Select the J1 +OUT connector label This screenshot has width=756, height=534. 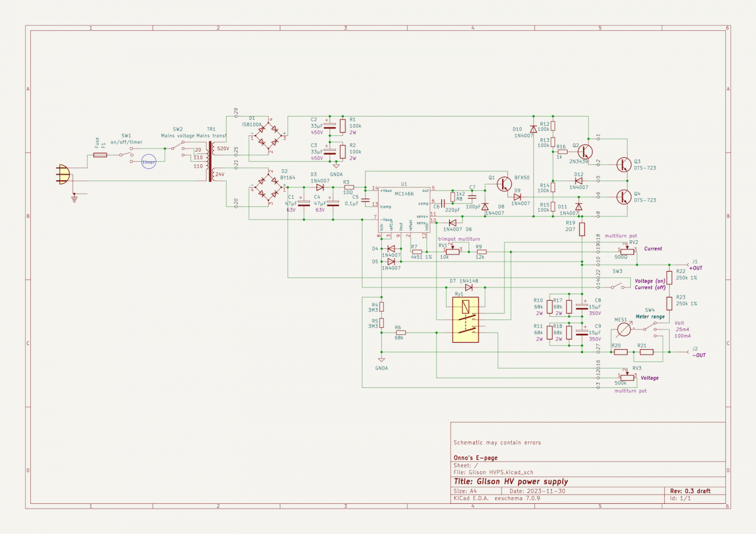pyautogui.click(x=696, y=265)
